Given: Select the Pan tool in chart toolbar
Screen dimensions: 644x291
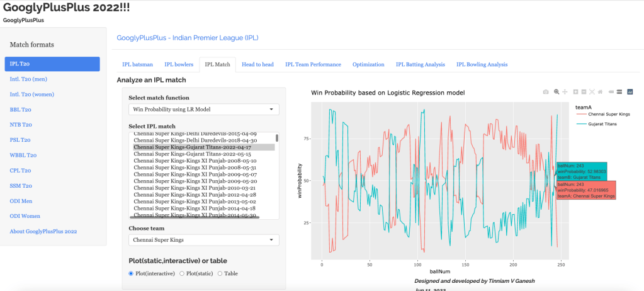Looking at the screenshot, I should click(x=565, y=92).
